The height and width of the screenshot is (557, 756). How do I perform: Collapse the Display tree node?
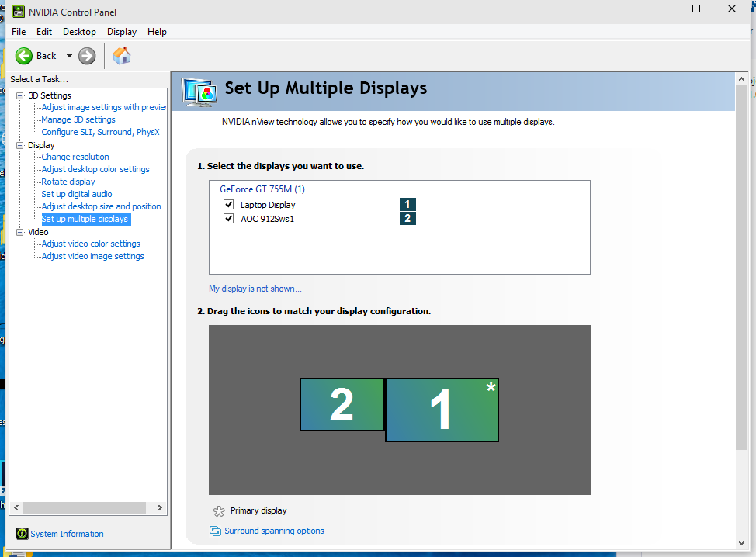tap(19, 145)
